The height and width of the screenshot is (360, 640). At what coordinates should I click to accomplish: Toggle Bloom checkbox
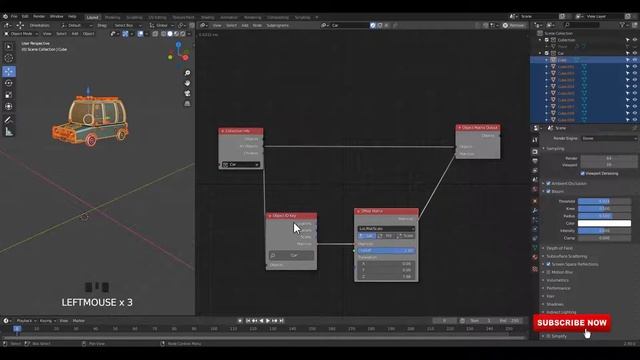tap(549, 191)
